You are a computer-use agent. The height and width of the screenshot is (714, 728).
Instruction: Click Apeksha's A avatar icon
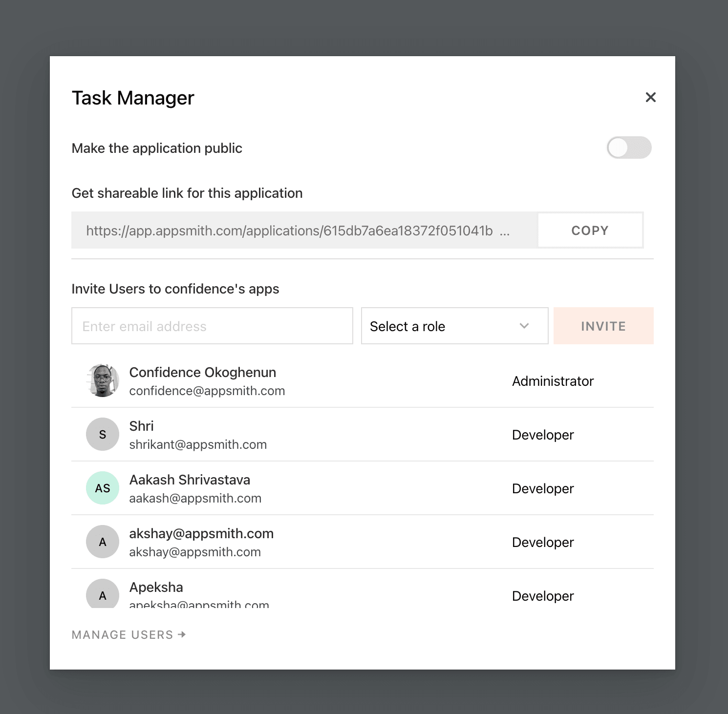tap(103, 594)
